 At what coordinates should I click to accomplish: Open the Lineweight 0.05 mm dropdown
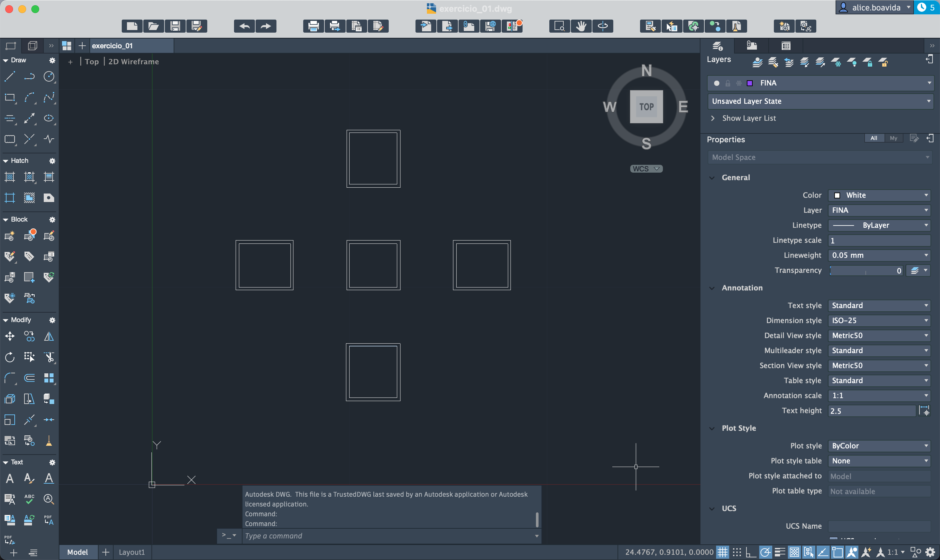click(x=879, y=255)
